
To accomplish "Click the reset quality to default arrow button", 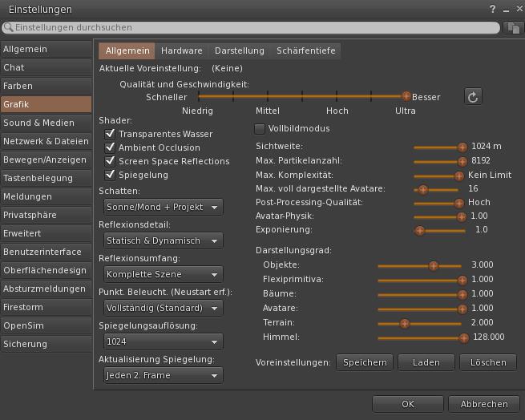I will (473, 97).
